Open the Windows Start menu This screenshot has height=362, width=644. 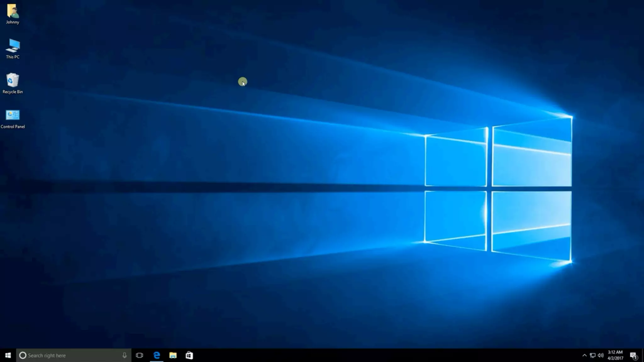tap(8, 355)
